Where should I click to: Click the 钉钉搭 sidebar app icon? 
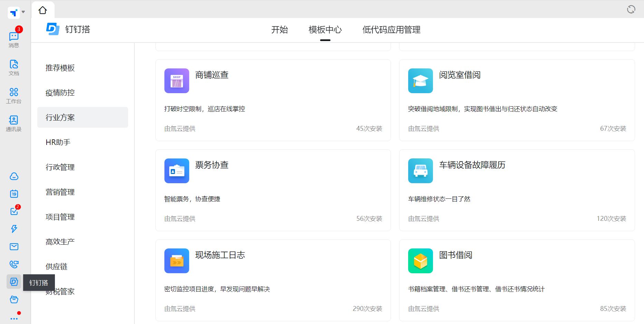pyautogui.click(x=14, y=282)
